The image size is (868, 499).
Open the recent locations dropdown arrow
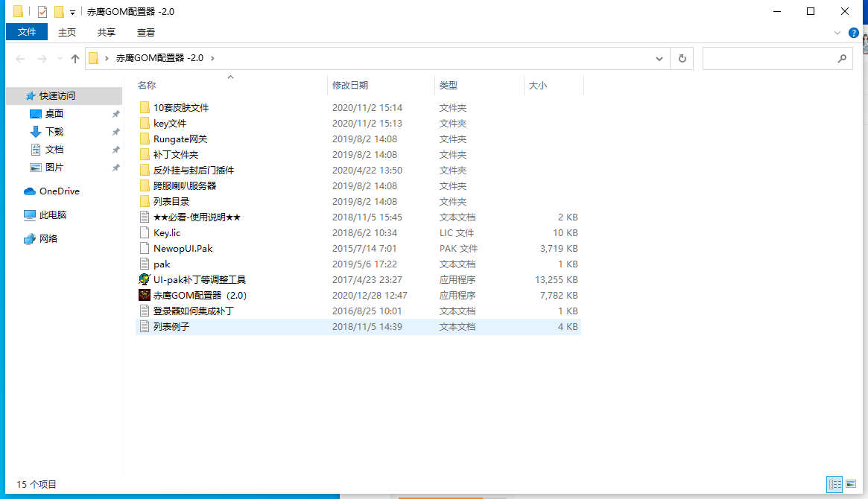60,58
